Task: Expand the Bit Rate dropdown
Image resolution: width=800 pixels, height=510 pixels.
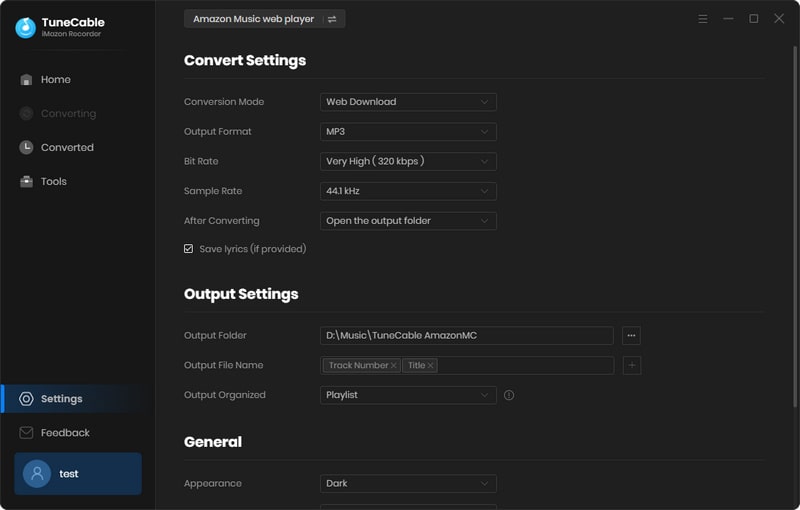Action: coord(408,162)
